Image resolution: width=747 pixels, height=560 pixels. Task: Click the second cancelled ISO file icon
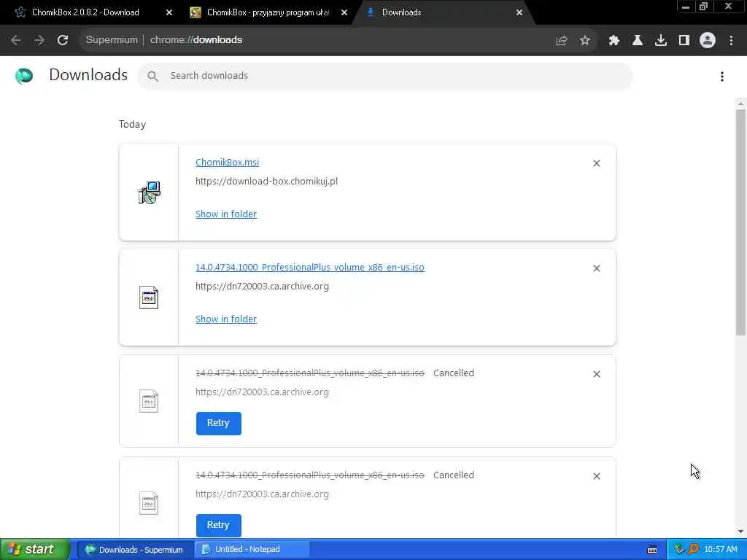(x=149, y=503)
